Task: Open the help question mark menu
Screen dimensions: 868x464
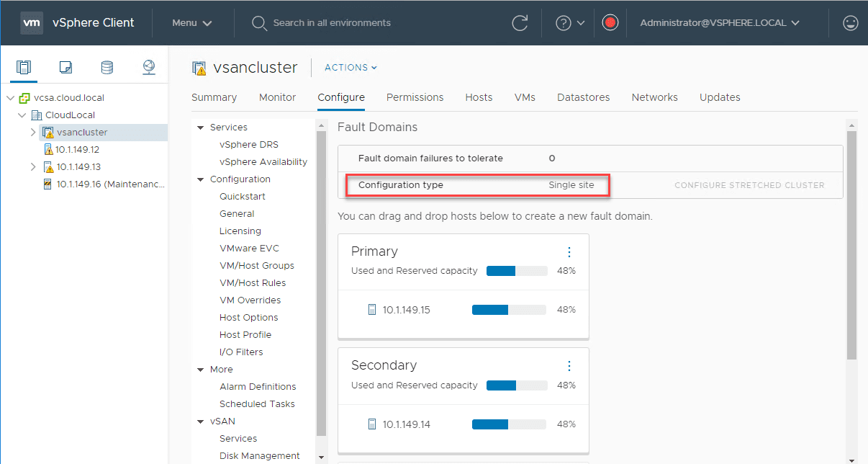Action: [571, 23]
